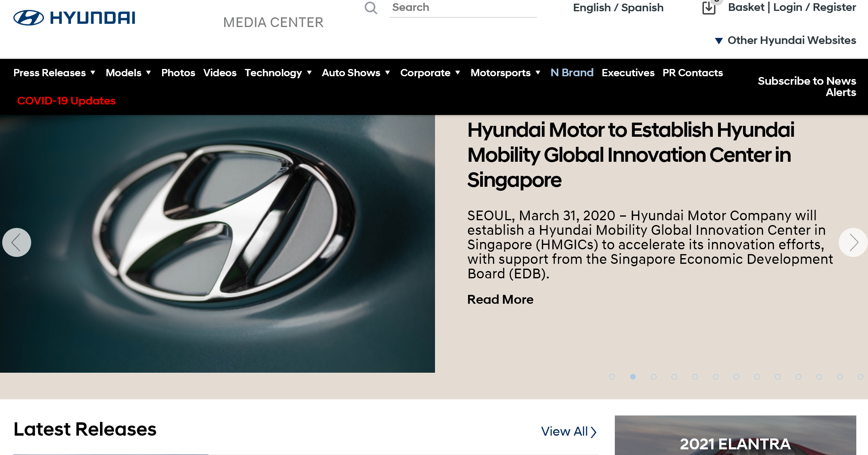Screen dimensions: 868x455
Task: Click the Hyundai logo
Action: 75,18
